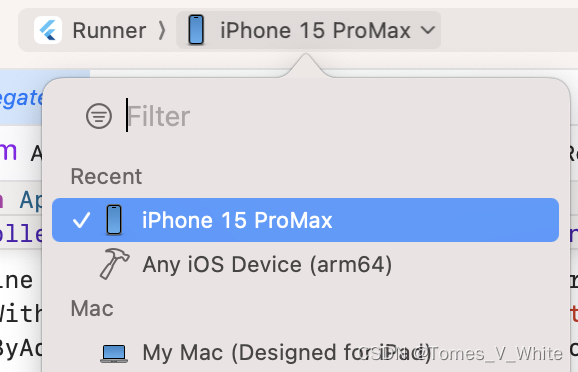Screen dimensions: 578x372
Task: Click the iPhone icon in the toolbar destination
Action: [196, 30]
